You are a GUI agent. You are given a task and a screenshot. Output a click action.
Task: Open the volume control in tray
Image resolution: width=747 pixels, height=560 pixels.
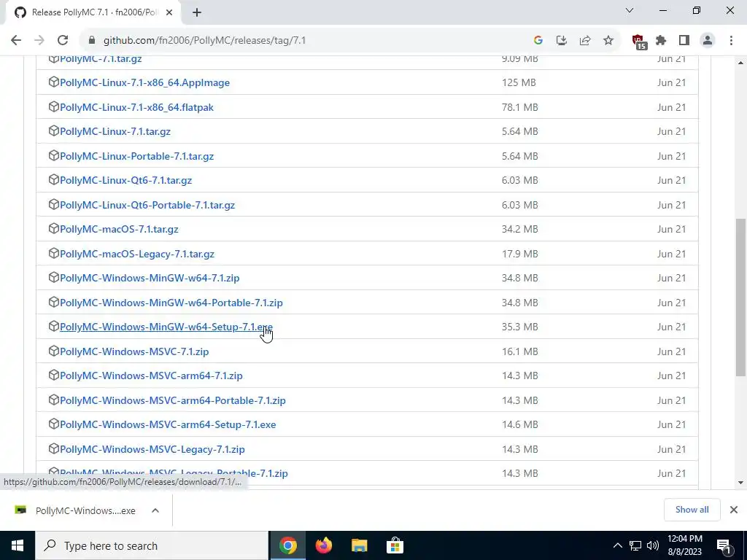(x=653, y=545)
